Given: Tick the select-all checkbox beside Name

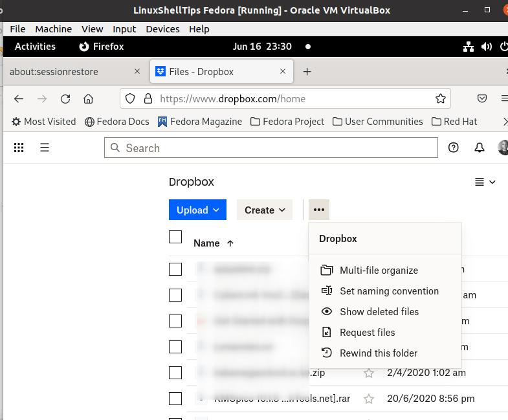Looking at the screenshot, I should (175, 237).
